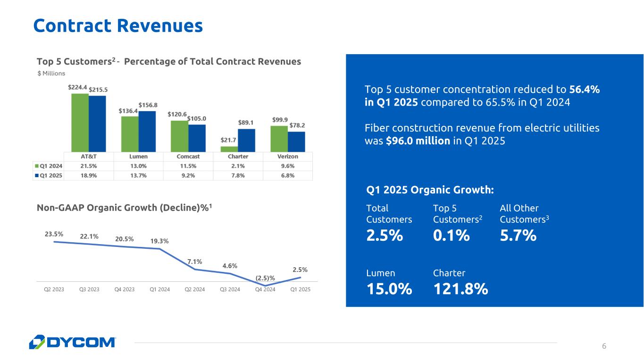The width and height of the screenshot is (644, 361).
Task: Select the green AT&T bar labeled $224.4
Action: tap(80, 123)
